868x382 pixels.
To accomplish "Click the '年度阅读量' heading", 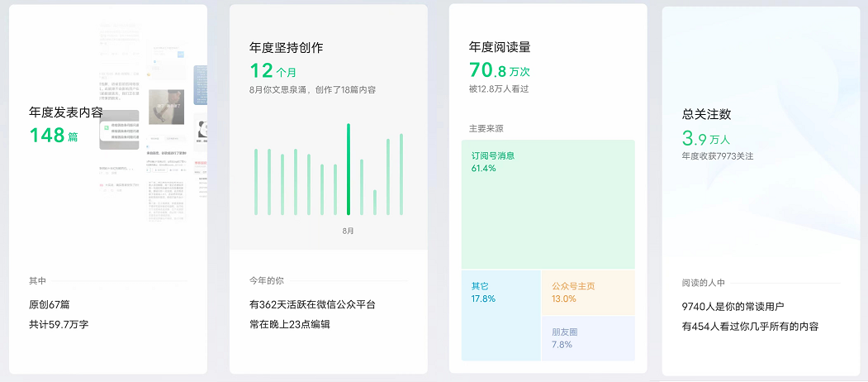I will 500,47.
